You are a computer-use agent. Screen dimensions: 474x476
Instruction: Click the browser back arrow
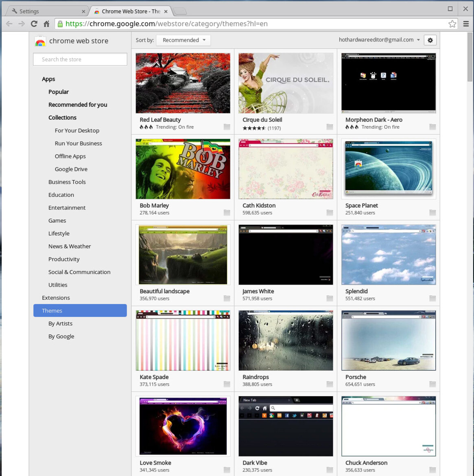[9, 24]
